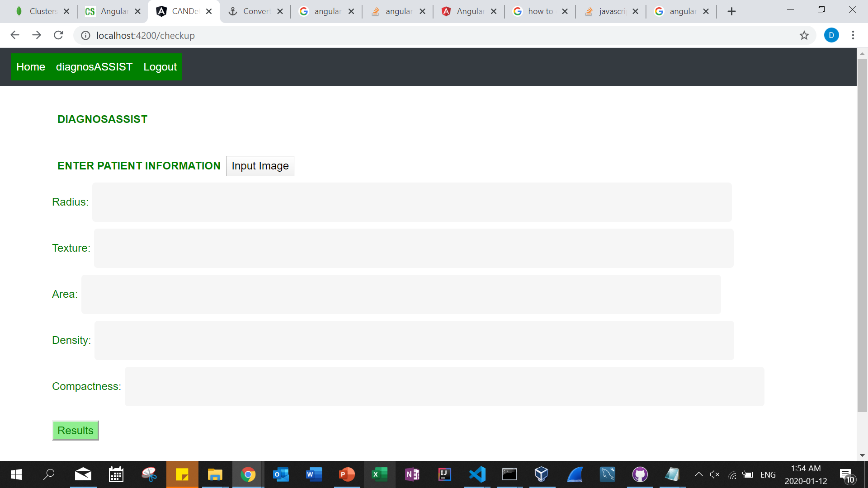Screen dimensions: 868x488
Task: Click the Logout navigation link
Action: [x=160, y=67]
